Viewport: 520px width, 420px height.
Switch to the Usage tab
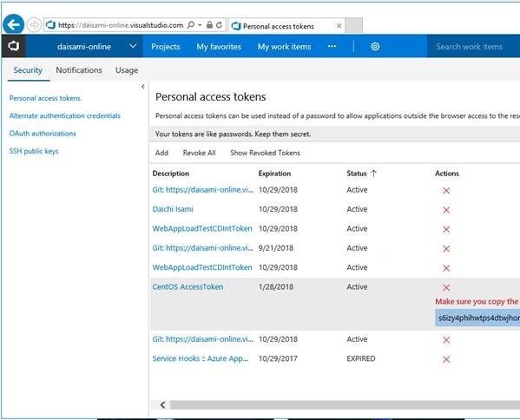click(x=127, y=70)
